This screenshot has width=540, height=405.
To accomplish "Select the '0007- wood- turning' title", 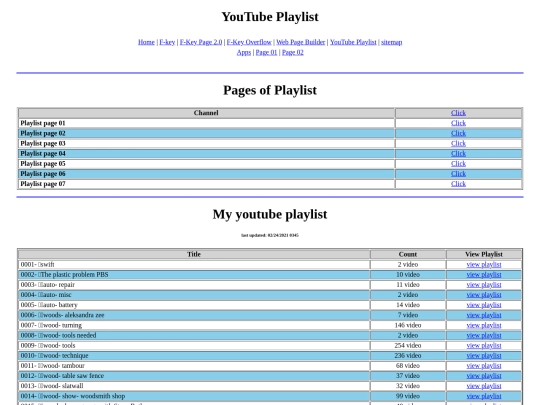I will [194, 325].
